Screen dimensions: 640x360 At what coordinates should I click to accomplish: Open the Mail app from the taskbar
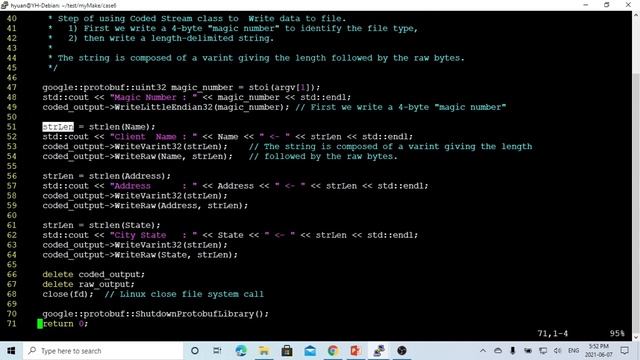point(310,351)
